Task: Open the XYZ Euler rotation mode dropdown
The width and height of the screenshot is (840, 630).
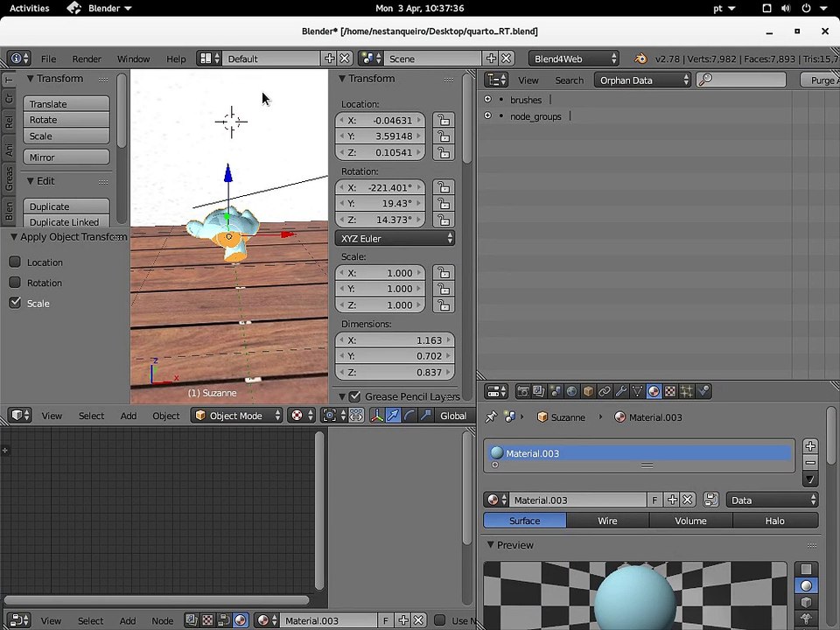Action: 395,238
